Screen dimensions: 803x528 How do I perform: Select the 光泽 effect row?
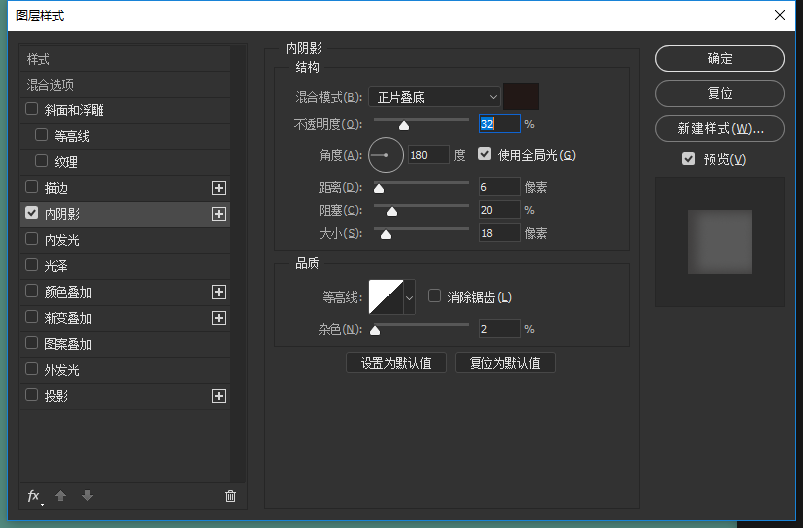(124, 266)
